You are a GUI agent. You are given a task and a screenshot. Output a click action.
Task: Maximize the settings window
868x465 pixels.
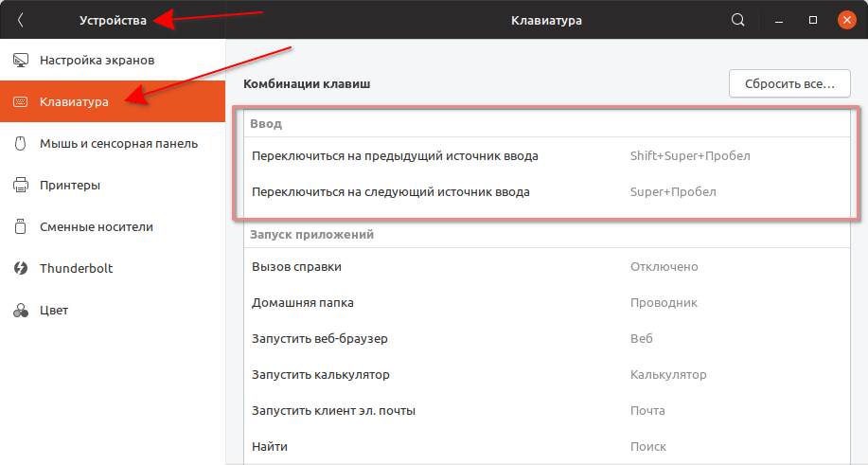tap(812, 20)
